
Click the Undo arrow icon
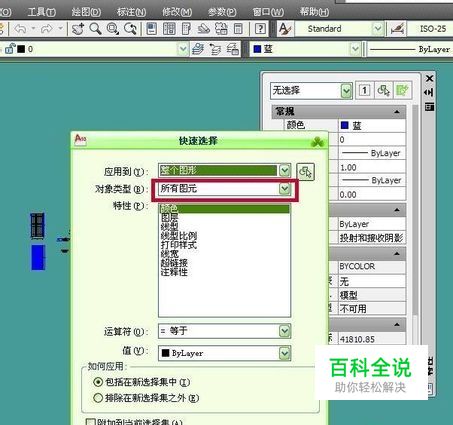pyautogui.click(x=21, y=29)
